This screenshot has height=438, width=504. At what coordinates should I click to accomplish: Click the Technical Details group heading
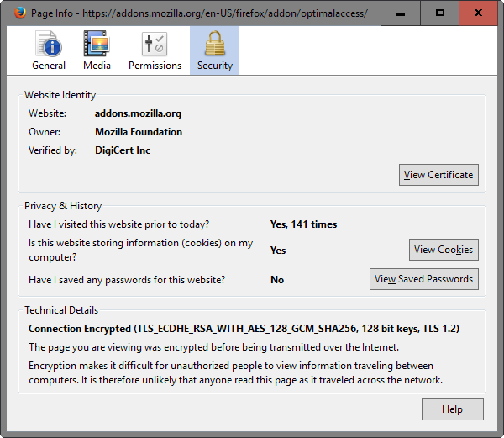click(x=61, y=310)
